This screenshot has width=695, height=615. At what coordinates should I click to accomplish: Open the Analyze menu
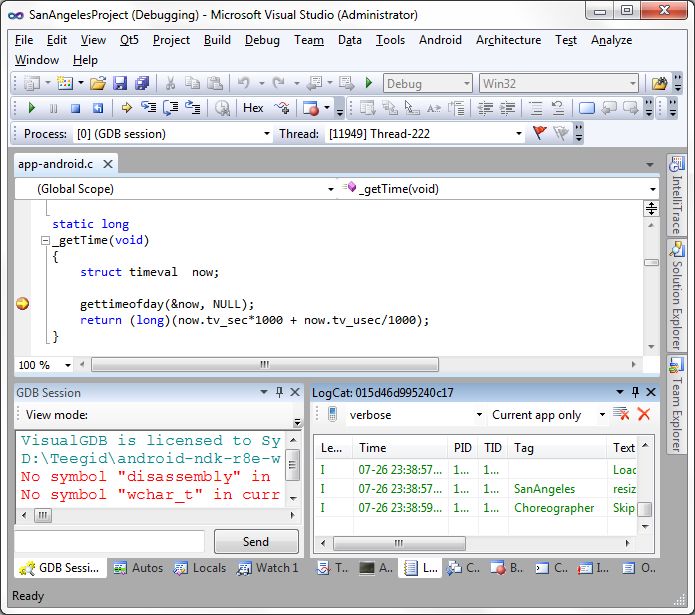611,40
